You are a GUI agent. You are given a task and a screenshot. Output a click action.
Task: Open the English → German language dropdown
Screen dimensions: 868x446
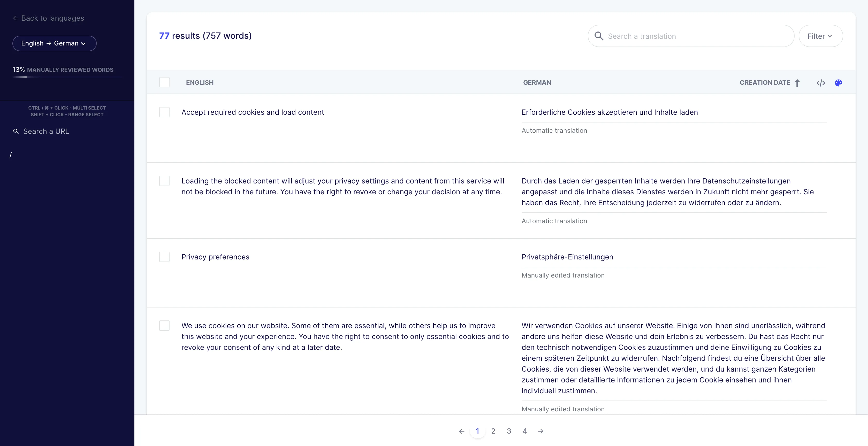tap(54, 43)
